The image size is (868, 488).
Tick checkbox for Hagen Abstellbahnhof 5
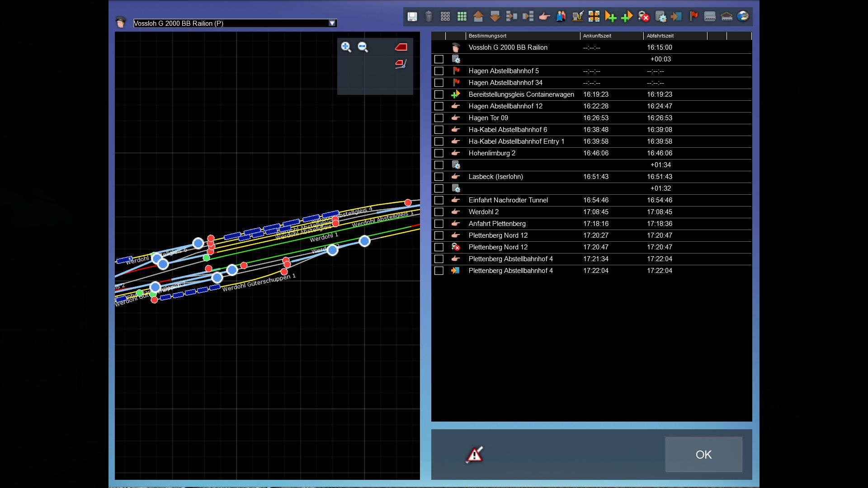[439, 71]
